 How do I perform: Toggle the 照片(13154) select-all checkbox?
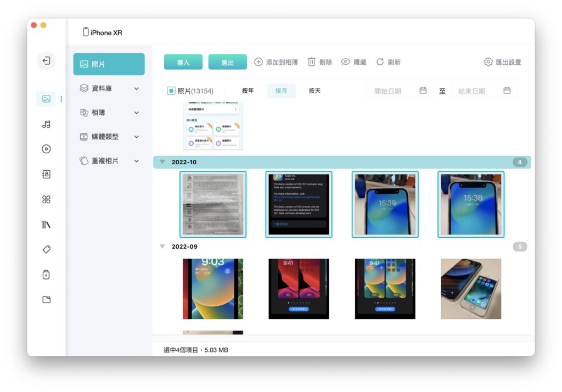point(171,91)
